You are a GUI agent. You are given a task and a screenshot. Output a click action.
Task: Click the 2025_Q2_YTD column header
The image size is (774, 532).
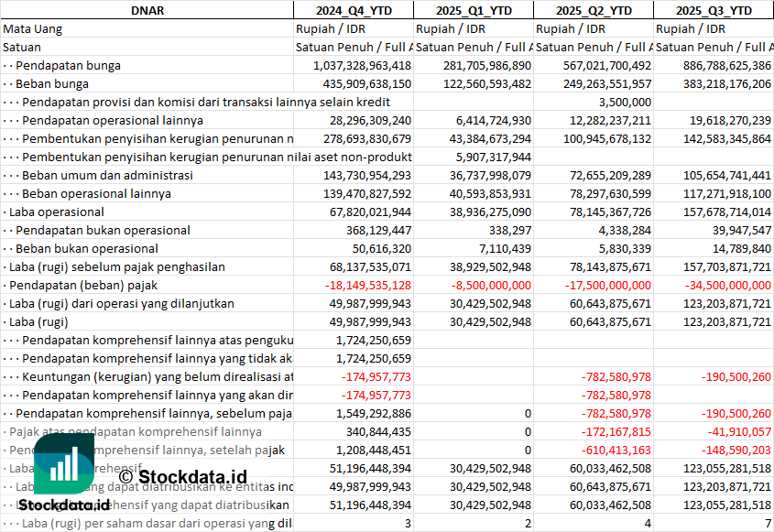(x=594, y=10)
